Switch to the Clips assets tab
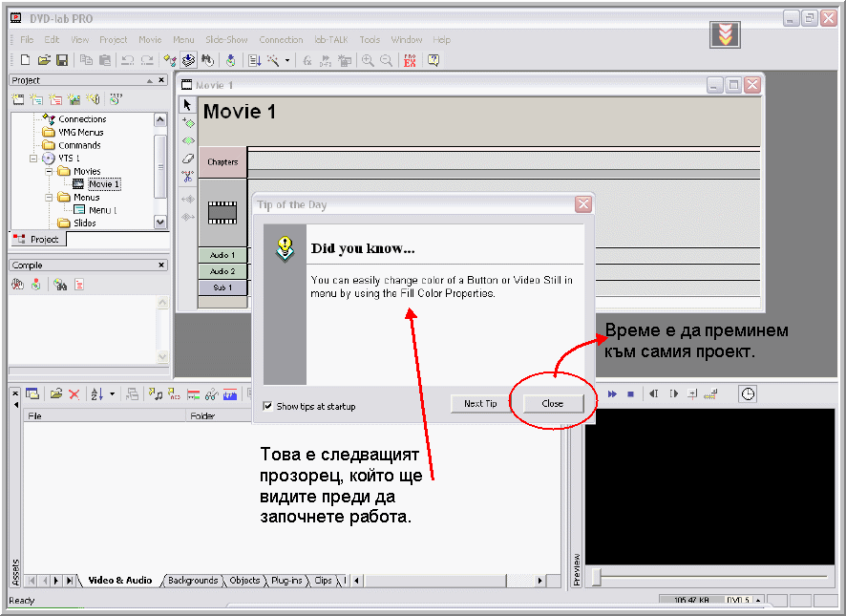This screenshot has width=846, height=616. click(323, 581)
